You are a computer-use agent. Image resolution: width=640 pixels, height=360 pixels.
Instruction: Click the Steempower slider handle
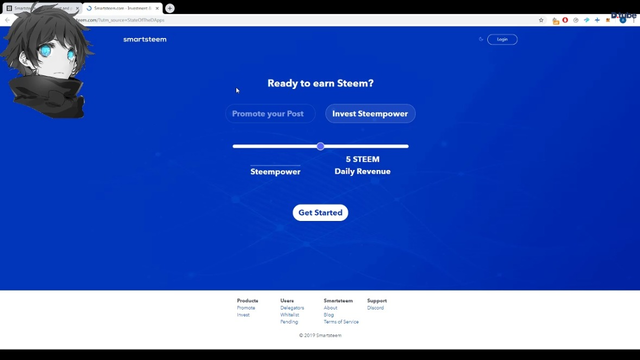pyautogui.click(x=320, y=146)
